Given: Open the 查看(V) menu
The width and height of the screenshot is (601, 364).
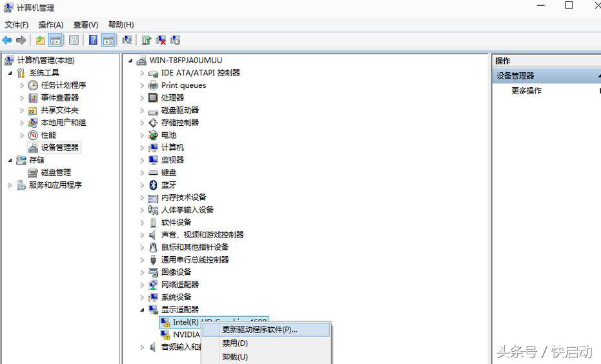Looking at the screenshot, I should click(x=86, y=25).
